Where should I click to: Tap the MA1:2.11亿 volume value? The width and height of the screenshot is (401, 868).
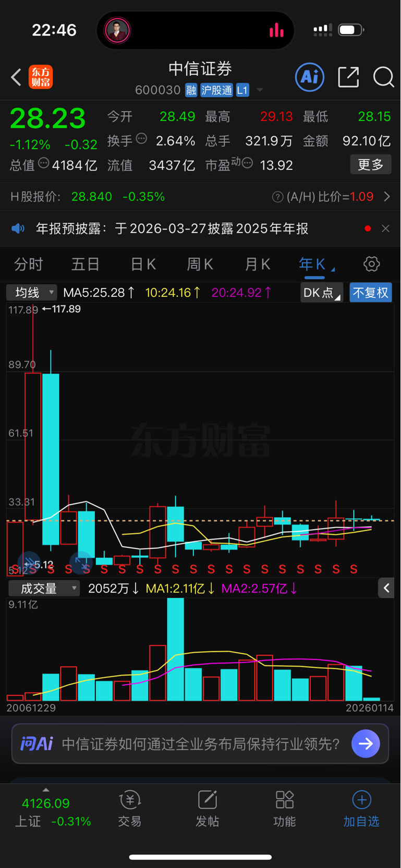point(180,589)
